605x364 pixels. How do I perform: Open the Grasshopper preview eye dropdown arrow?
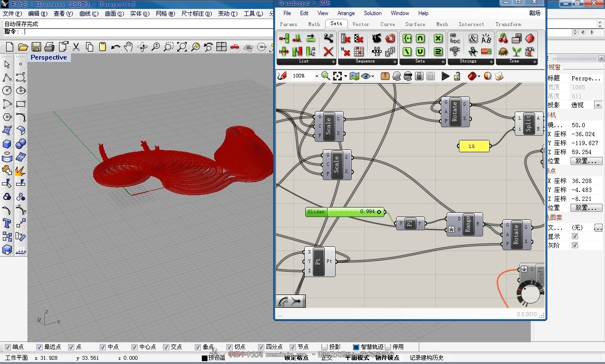click(x=372, y=77)
